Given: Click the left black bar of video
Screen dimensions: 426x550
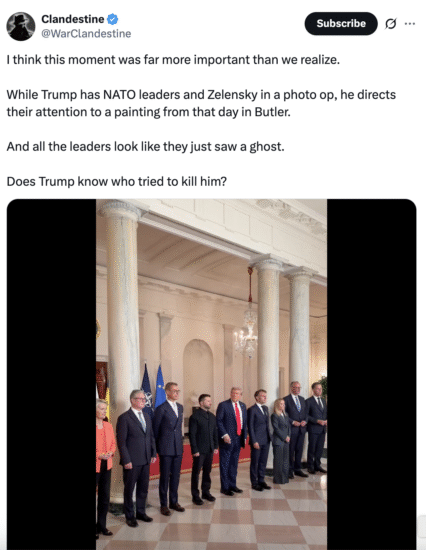Looking at the screenshot, I should [51, 374].
